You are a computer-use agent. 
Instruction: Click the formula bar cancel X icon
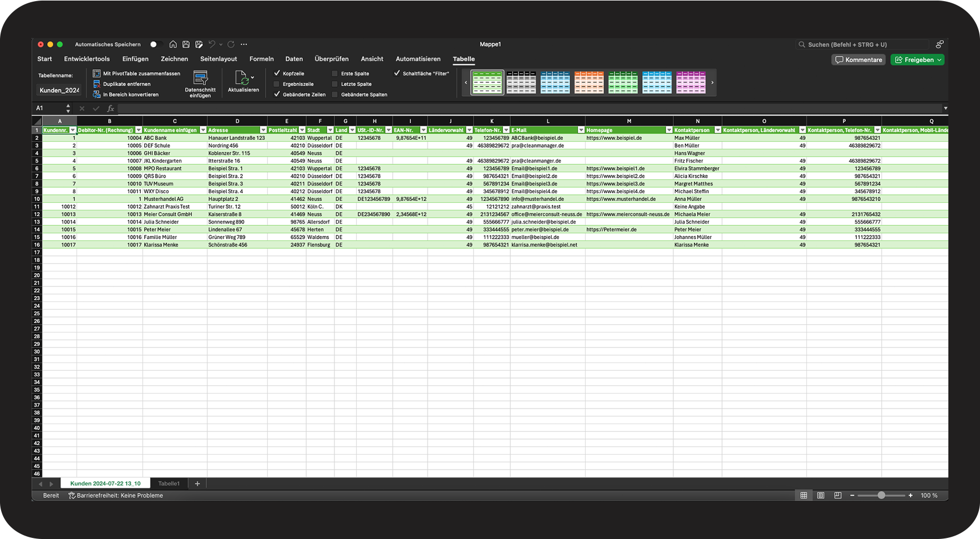(x=82, y=108)
